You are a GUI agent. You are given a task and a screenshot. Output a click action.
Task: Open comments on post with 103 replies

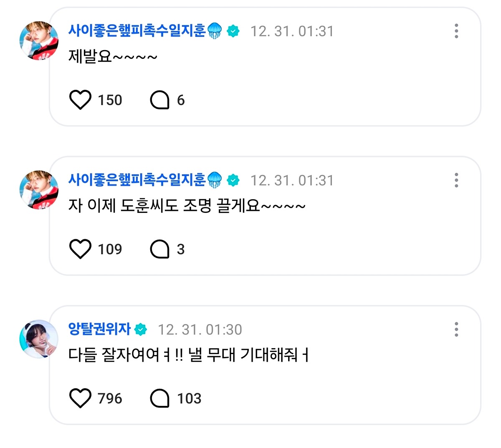click(x=159, y=398)
